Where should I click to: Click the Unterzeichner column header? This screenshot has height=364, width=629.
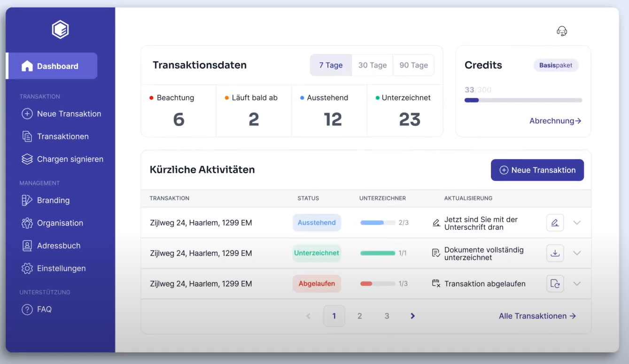(383, 198)
